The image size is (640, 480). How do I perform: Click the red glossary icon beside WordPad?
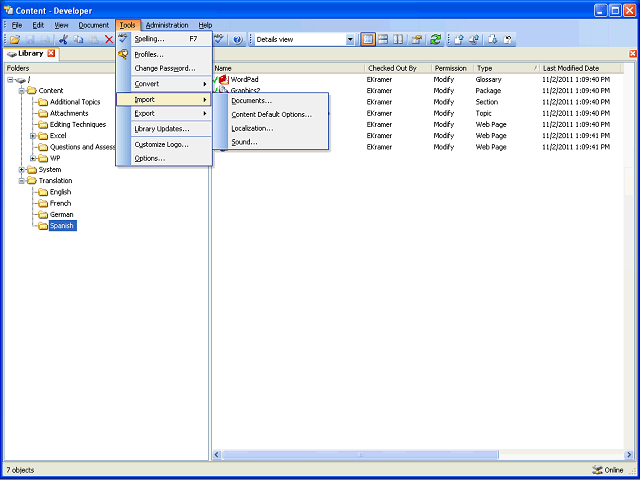[224, 80]
